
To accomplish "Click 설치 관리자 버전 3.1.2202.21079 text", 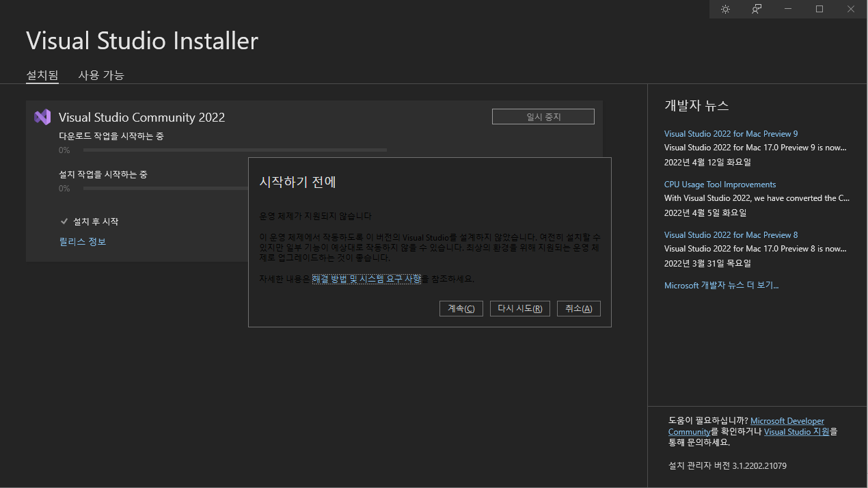I will point(727,466).
